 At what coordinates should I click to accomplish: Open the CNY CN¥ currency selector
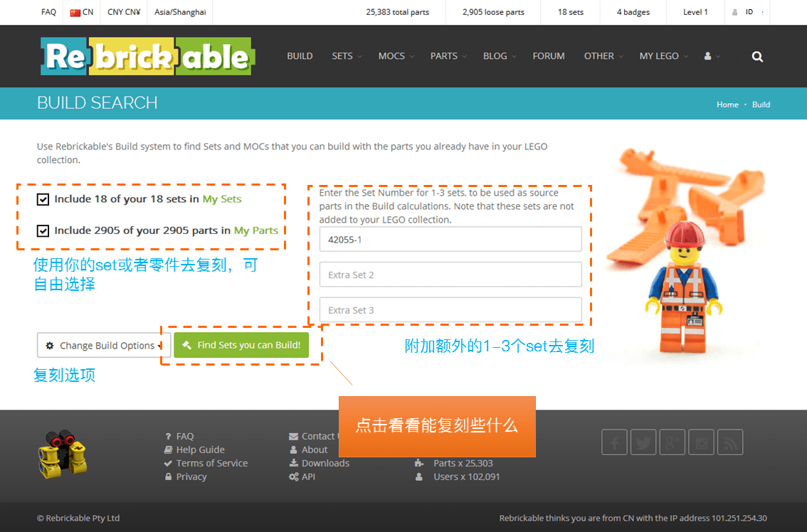124,12
